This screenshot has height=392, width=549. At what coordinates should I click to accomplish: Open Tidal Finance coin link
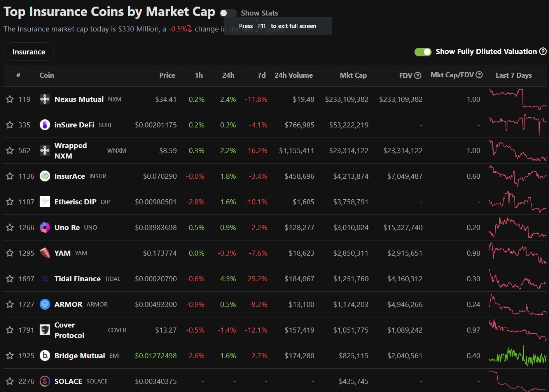pos(77,279)
